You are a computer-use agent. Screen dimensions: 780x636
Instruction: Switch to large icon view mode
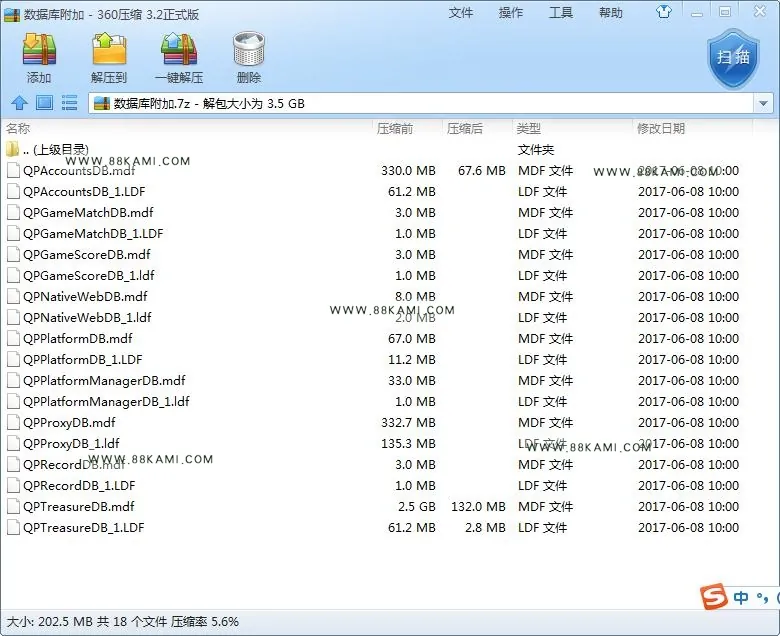[x=44, y=103]
